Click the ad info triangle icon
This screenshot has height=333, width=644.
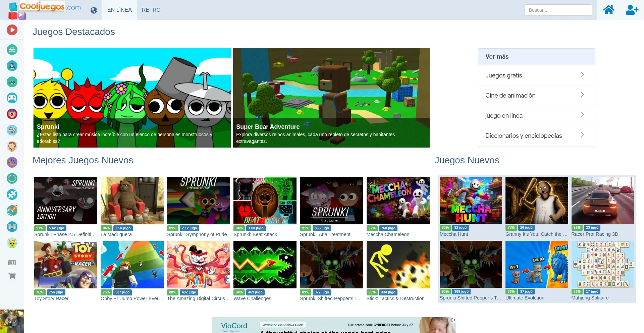pos(453,320)
